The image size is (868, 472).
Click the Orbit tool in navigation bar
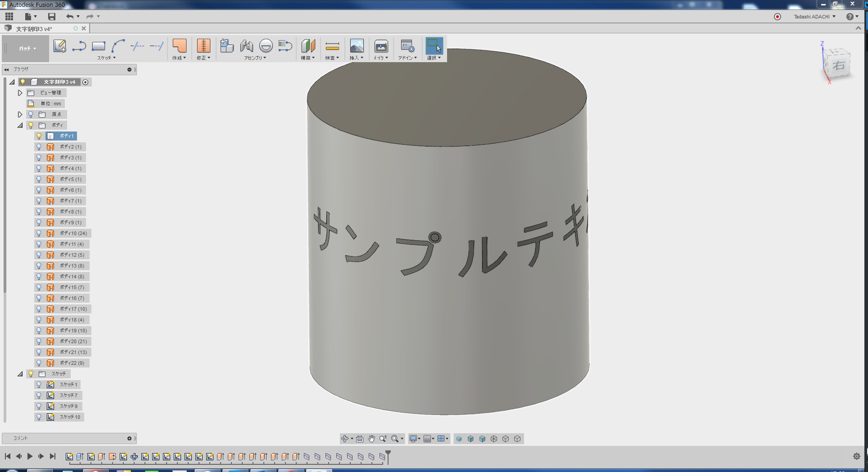[345, 439]
